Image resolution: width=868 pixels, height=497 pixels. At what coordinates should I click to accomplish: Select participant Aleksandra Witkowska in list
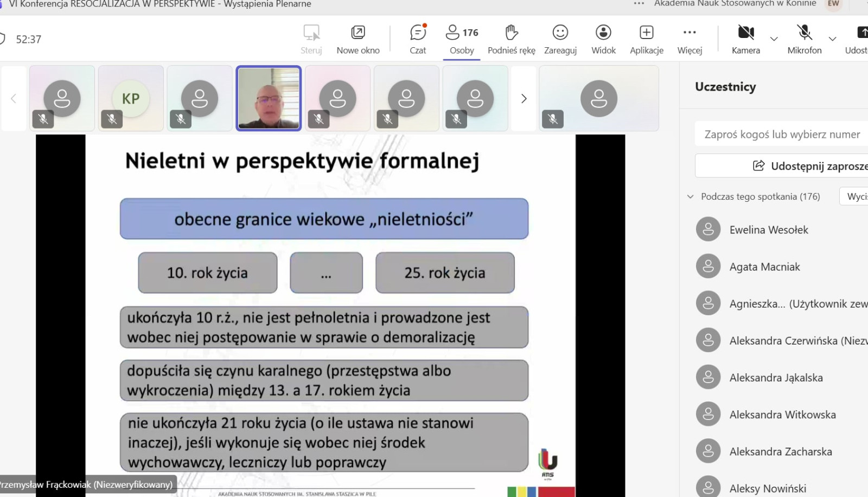pos(782,415)
